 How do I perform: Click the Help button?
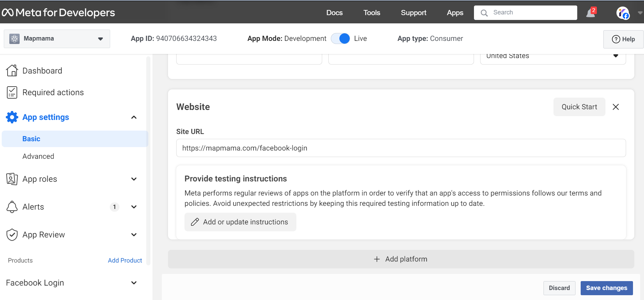coord(623,39)
